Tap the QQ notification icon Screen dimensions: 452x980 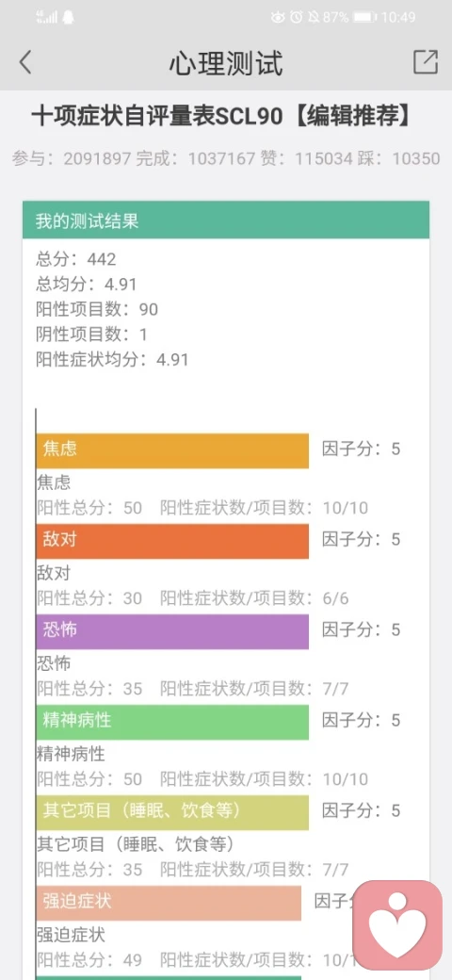68,18
